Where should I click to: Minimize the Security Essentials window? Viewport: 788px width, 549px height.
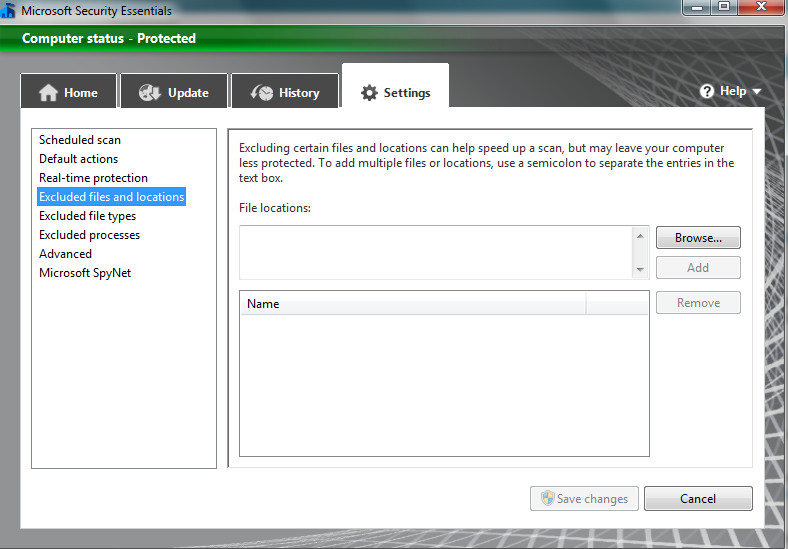point(697,7)
